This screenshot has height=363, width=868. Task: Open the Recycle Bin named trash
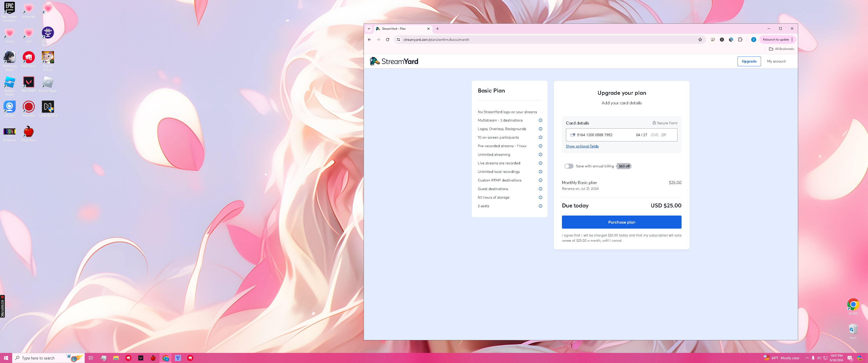[x=853, y=331]
